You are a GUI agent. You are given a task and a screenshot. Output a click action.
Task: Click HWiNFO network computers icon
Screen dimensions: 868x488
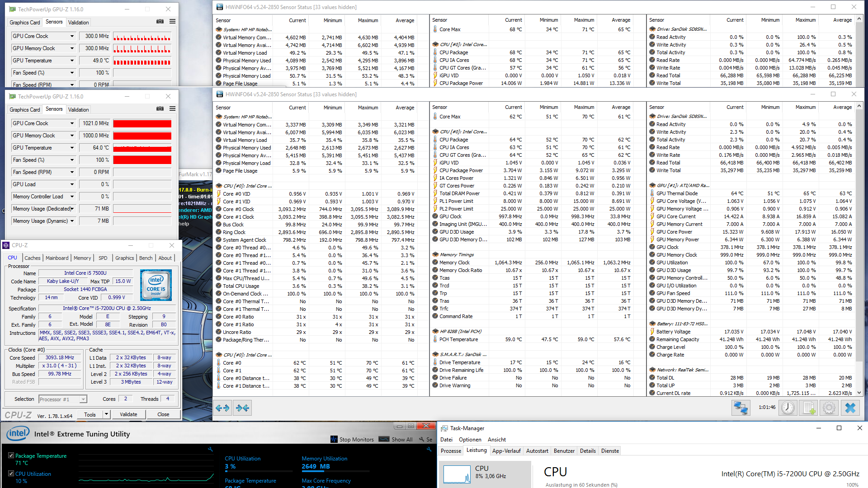pyautogui.click(x=741, y=408)
